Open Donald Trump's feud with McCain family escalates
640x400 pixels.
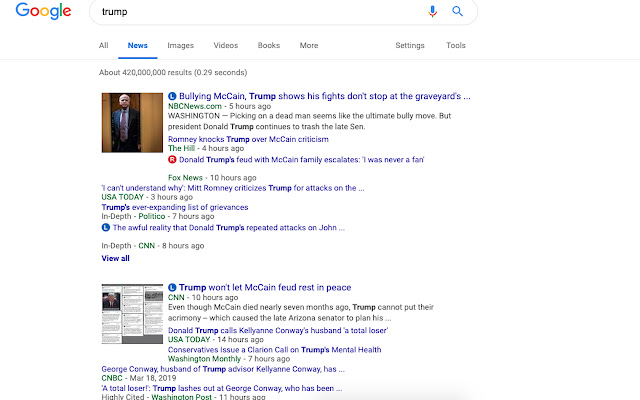[302, 160]
